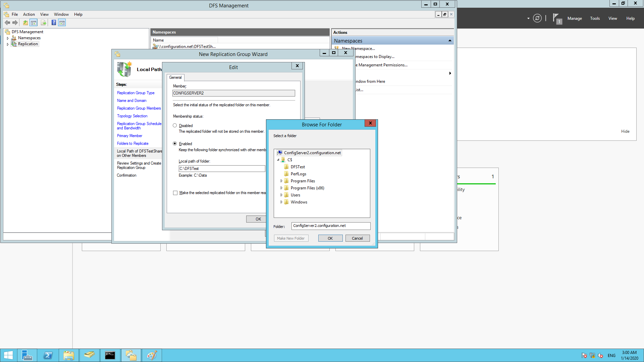644x362 pixels.
Task: Click the Up One Level folder toolbar icon
Action: pos(25,22)
